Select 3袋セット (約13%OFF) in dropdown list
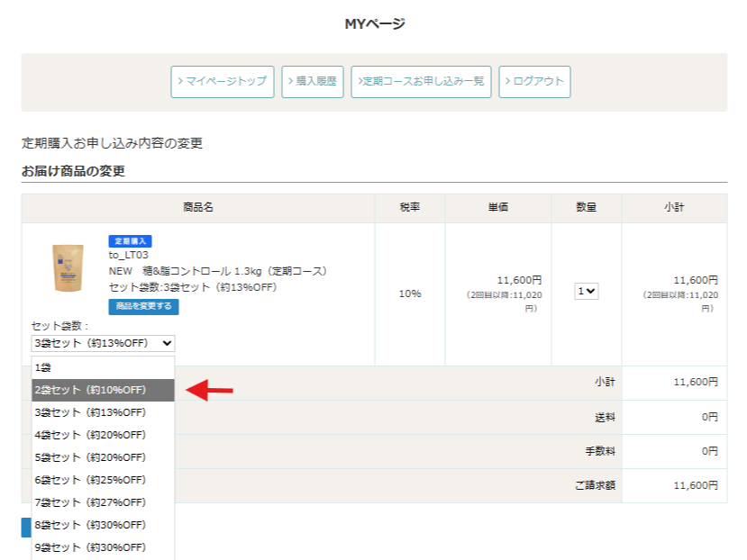747x560 pixels. pos(103,412)
